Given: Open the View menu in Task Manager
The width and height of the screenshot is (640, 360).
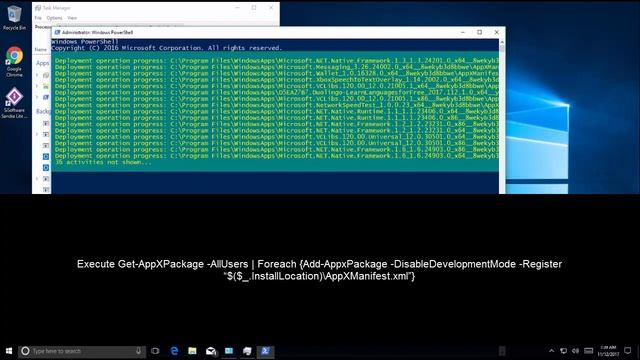Looking at the screenshot, I should [72, 18].
